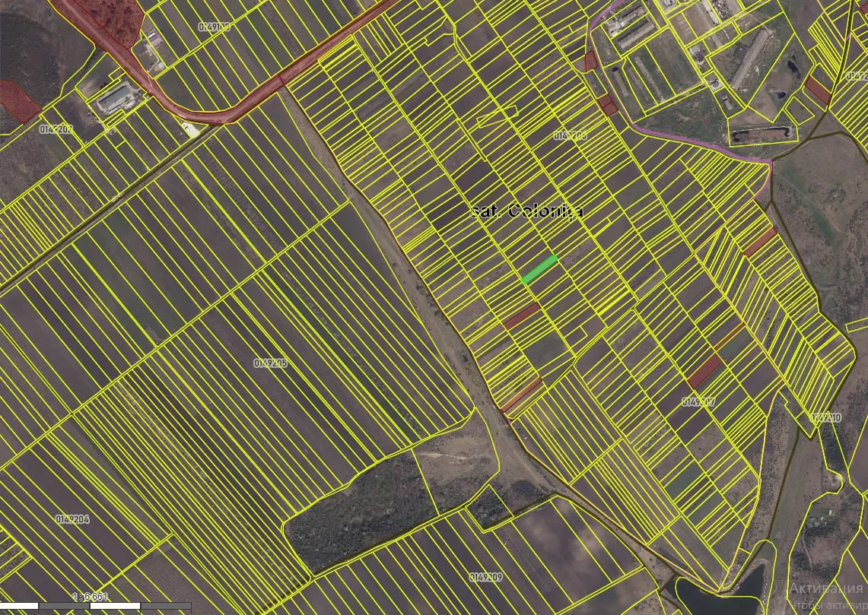The height and width of the screenshot is (615, 868).
Task: Click the 'sat. Colonița' village label
Action: [x=526, y=211]
